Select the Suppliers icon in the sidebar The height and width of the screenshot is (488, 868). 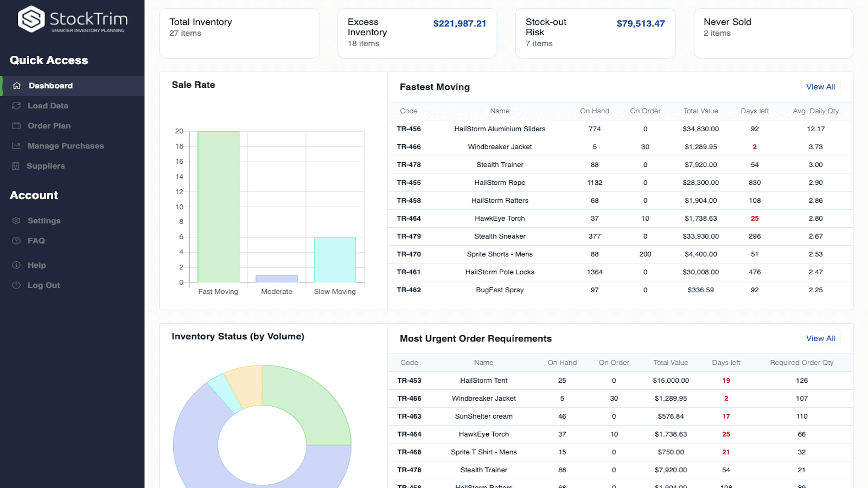16,165
